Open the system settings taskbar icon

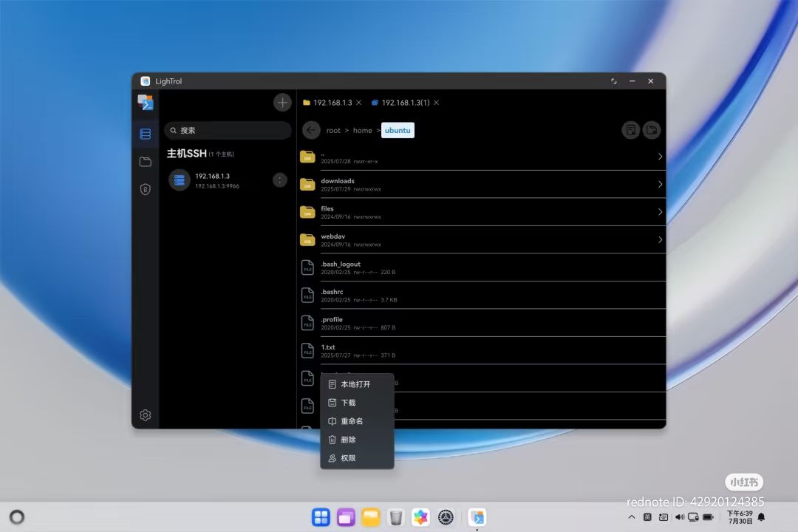(446, 517)
